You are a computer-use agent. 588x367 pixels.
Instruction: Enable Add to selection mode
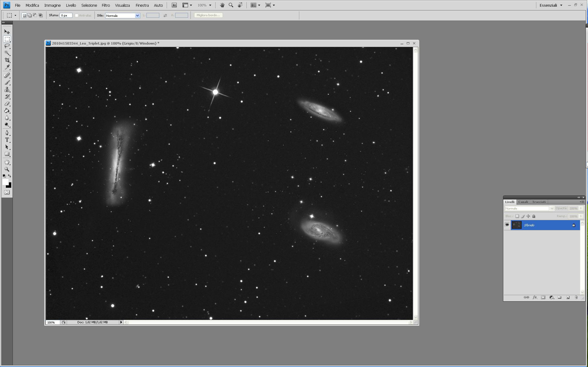[30, 15]
